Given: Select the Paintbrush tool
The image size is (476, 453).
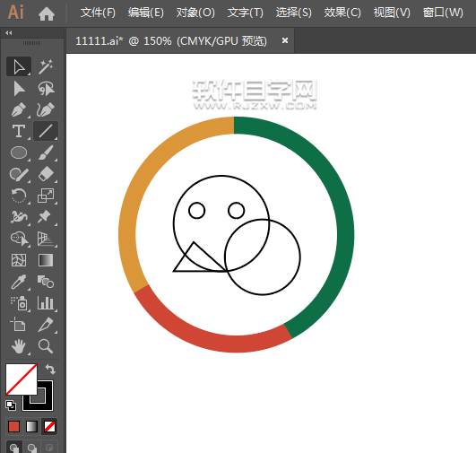Looking at the screenshot, I should pos(46,152).
